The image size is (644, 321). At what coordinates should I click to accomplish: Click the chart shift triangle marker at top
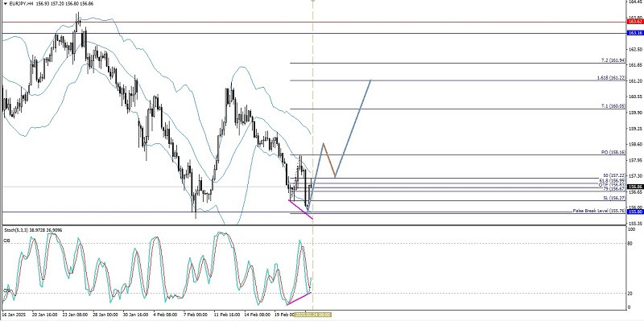pos(313,2)
